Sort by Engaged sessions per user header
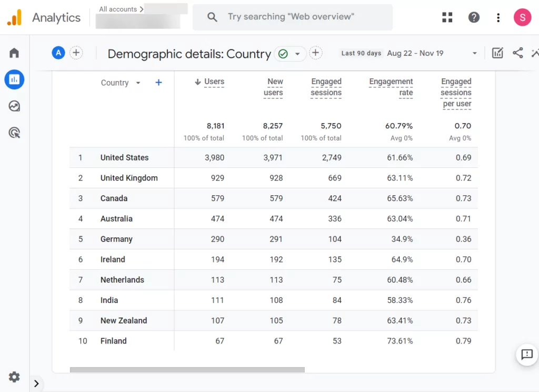This screenshot has width=539, height=392. (456, 93)
